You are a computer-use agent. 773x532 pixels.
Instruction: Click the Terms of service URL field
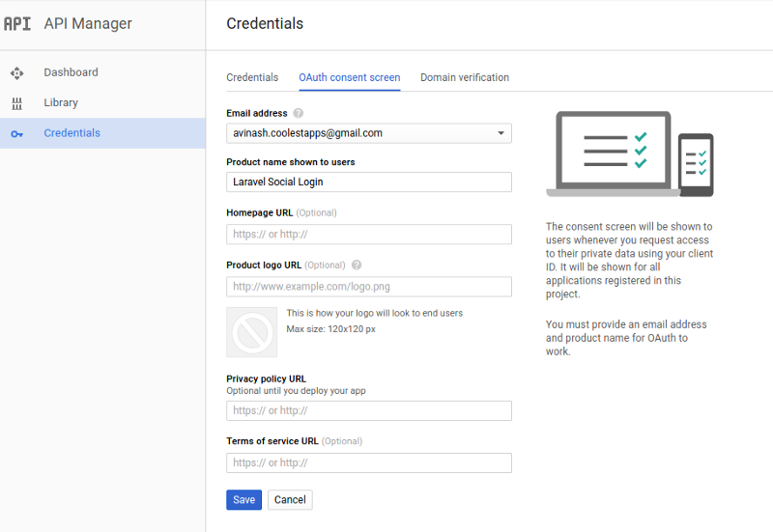point(368,463)
